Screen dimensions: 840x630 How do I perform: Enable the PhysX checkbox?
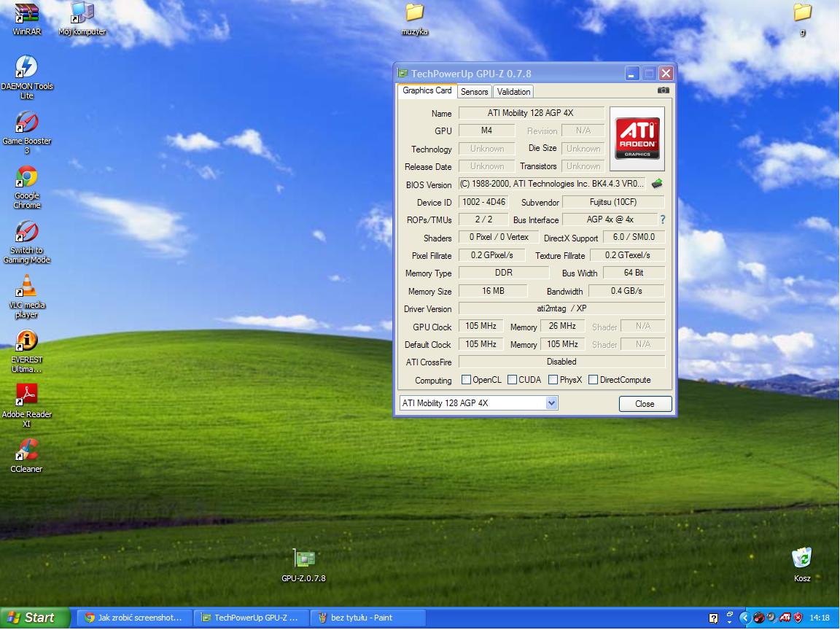pyautogui.click(x=553, y=380)
